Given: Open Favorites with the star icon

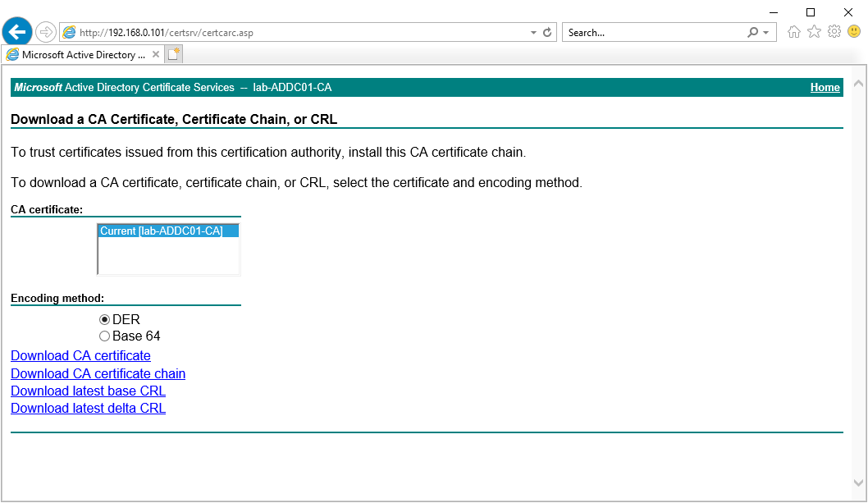Looking at the screenshot, I should point(814,31).
